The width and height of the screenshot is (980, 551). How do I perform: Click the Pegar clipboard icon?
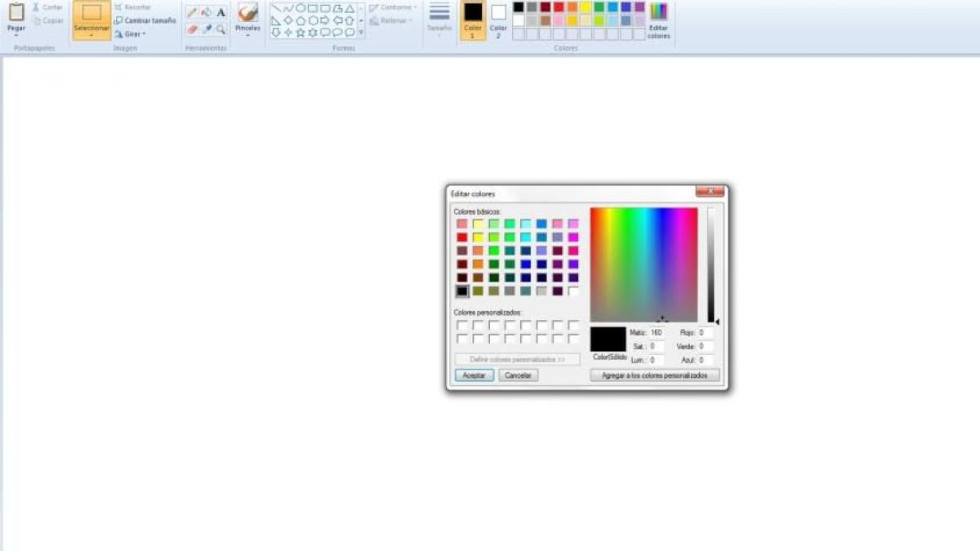(x=16, y=13)
